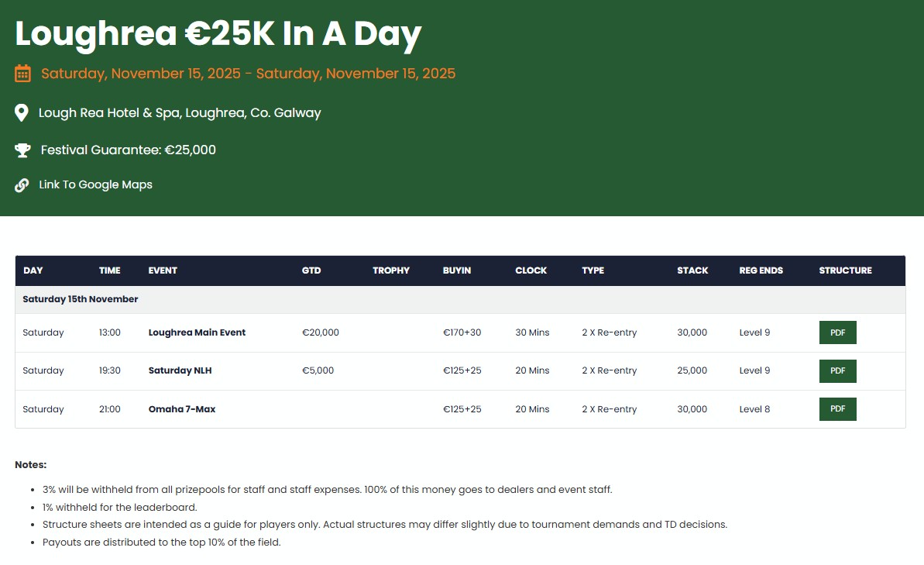Open the Loughrea Main Event structure PDF
924x565 pixels.
coord(837,332)
